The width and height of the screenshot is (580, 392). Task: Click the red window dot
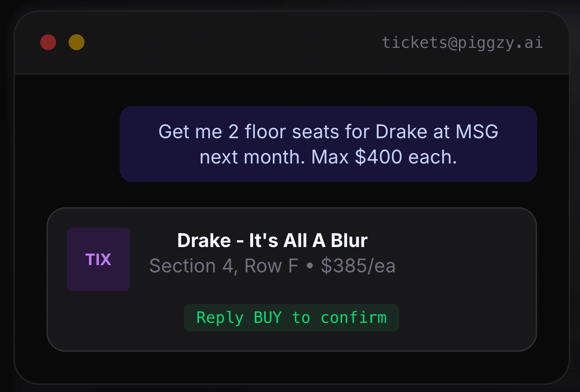coord(48,42)
